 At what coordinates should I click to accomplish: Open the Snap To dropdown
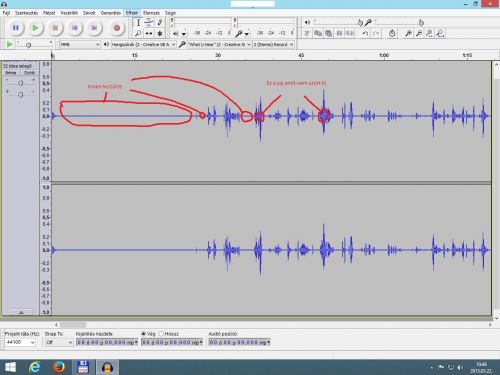(x=59, y=342)
